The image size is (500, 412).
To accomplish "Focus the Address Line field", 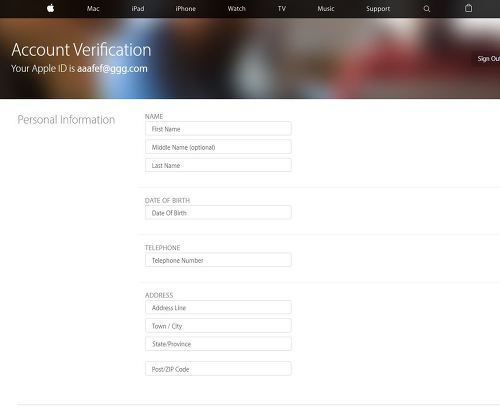I will [218, 307].
